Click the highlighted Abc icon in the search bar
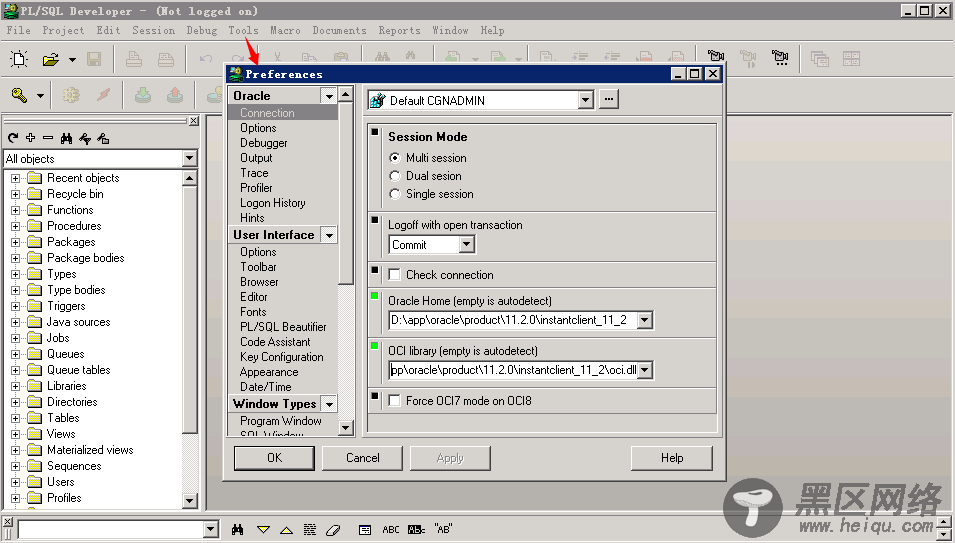 click(417, 530)
